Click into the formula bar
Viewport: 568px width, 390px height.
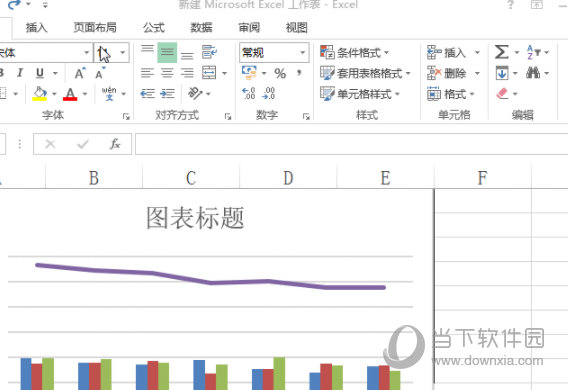tap(351, 144)
